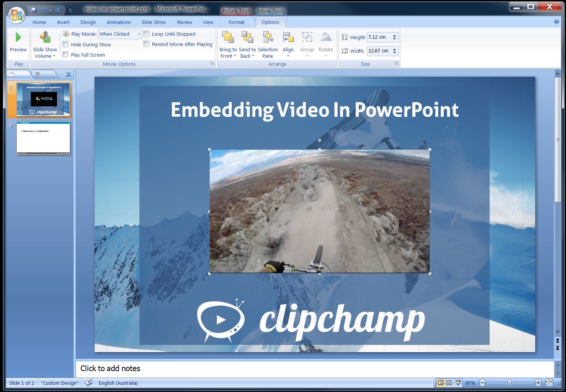Select the green Preview play icon
The image size is (566, 392).
pyautogui.click(x=18, y=37)
